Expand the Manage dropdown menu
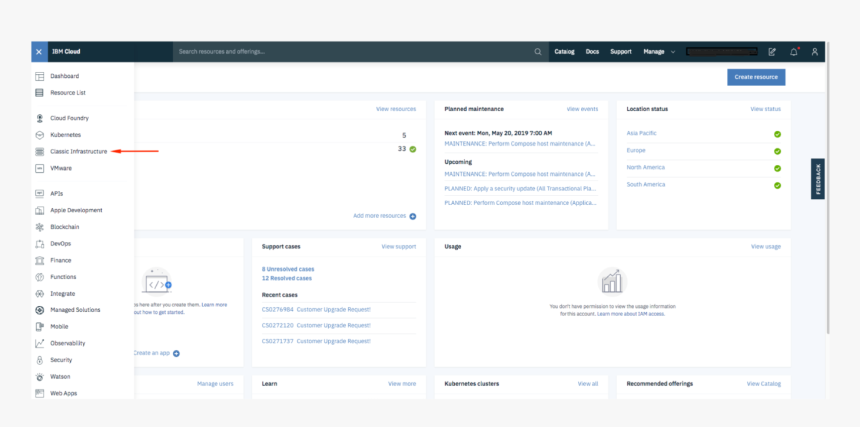 pos(658,51)
